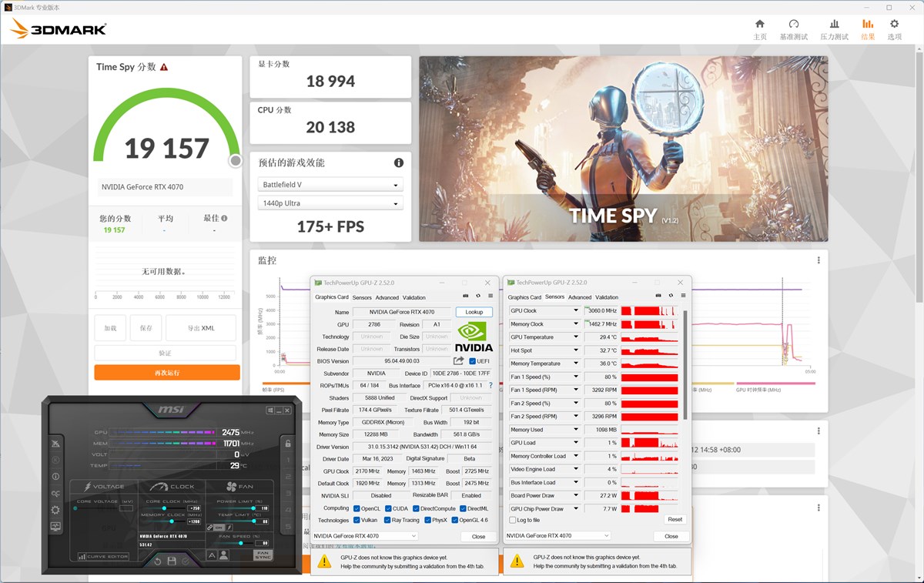Open the 1440p Ultra resolution dropdown
Image resolution: width=924 pixels, height=583 pixels.
[330, 203]
